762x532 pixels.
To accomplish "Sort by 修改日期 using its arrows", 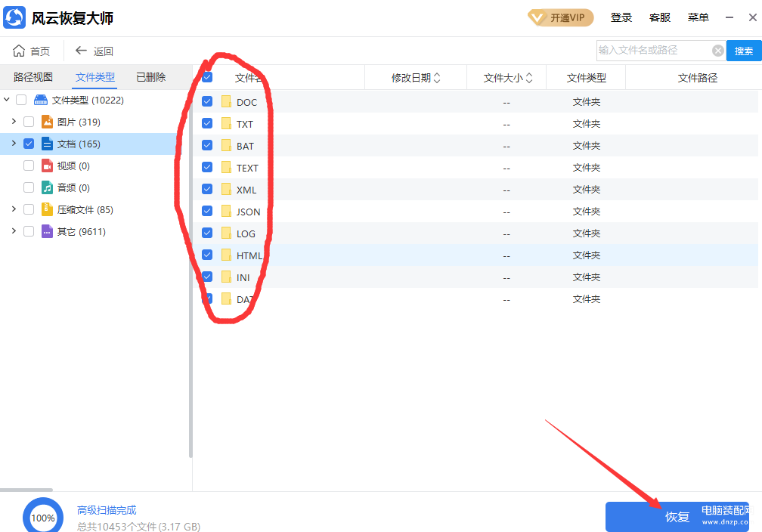I will [x=437, y=78].
